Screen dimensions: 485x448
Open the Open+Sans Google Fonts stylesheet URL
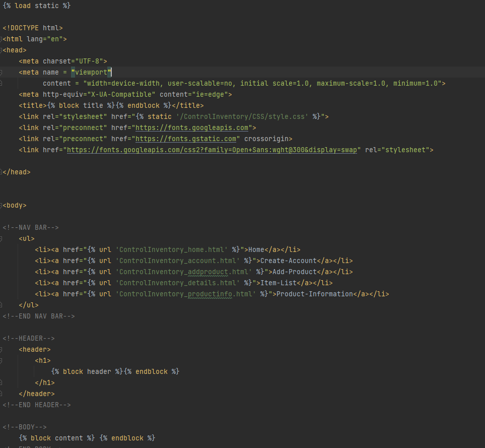pyautogui.click(x=212, y=150)
